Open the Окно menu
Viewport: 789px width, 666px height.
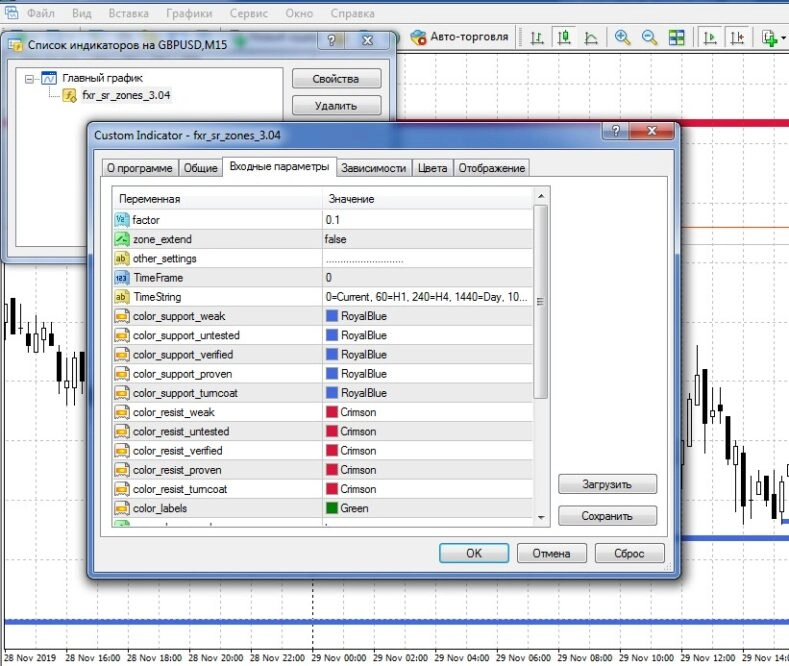coord(299,13)
